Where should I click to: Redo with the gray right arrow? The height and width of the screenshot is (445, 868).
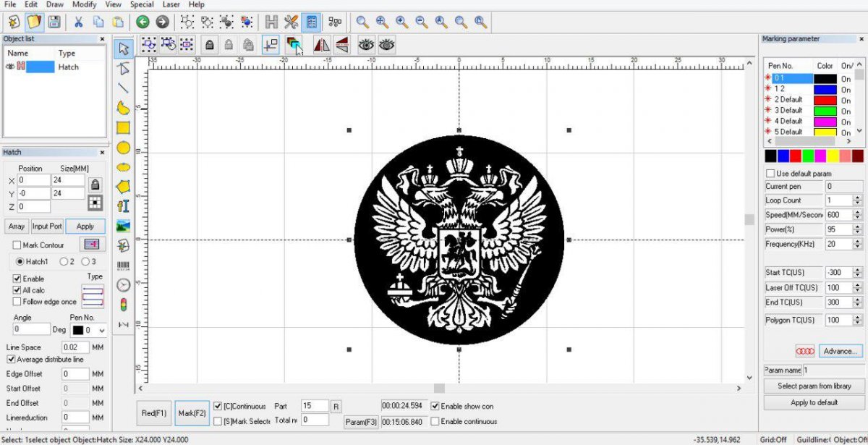coord(161,22)
